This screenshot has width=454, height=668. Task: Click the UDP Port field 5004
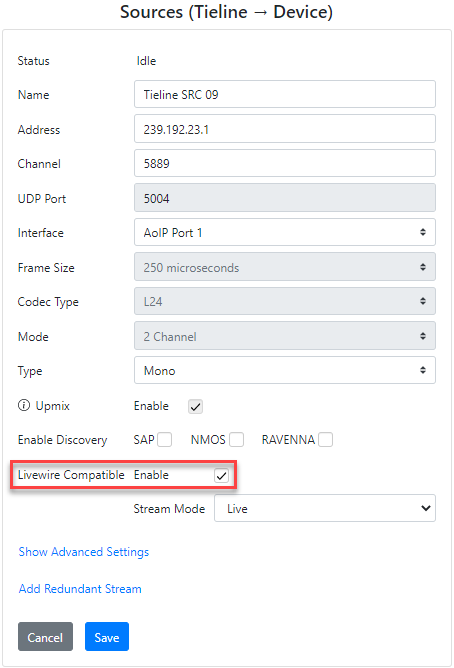(284, 198)
